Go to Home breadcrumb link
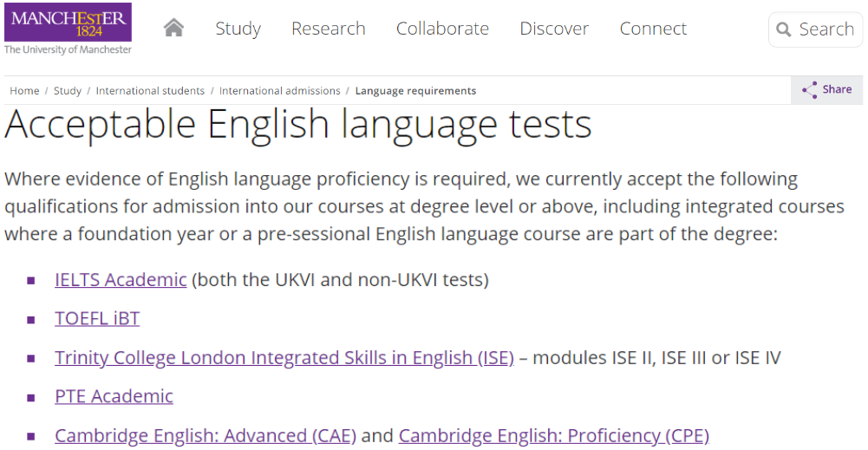868x450 pixels. (24, 91)
